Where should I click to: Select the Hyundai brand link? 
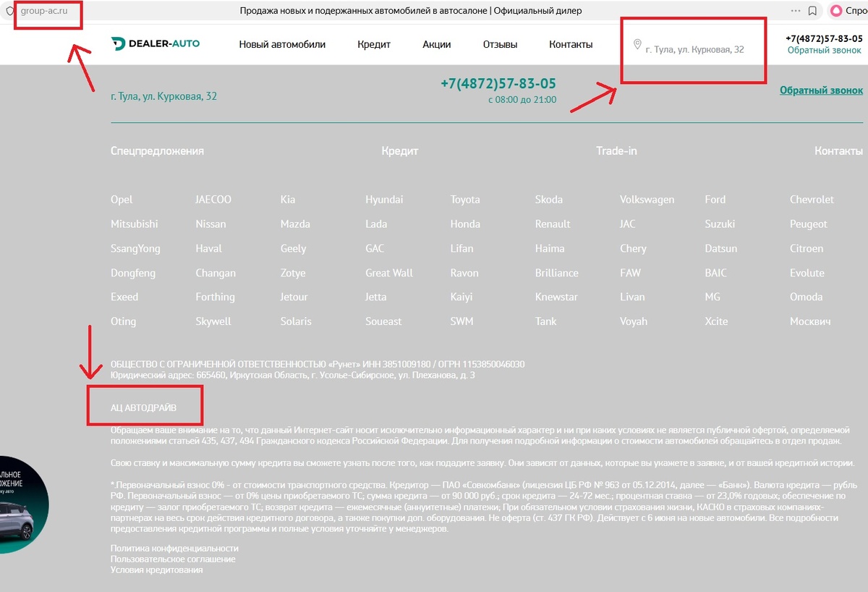pos(384,200)
